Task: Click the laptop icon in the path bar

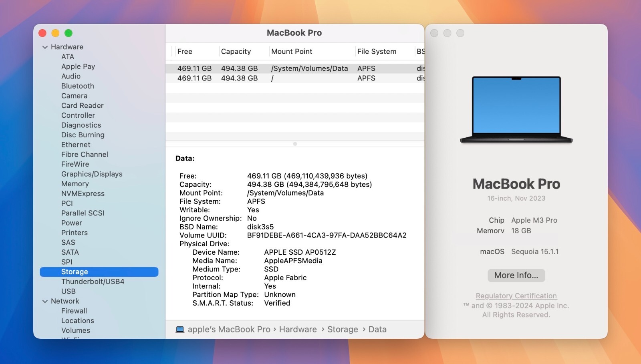Action: [x=180, y=330]
